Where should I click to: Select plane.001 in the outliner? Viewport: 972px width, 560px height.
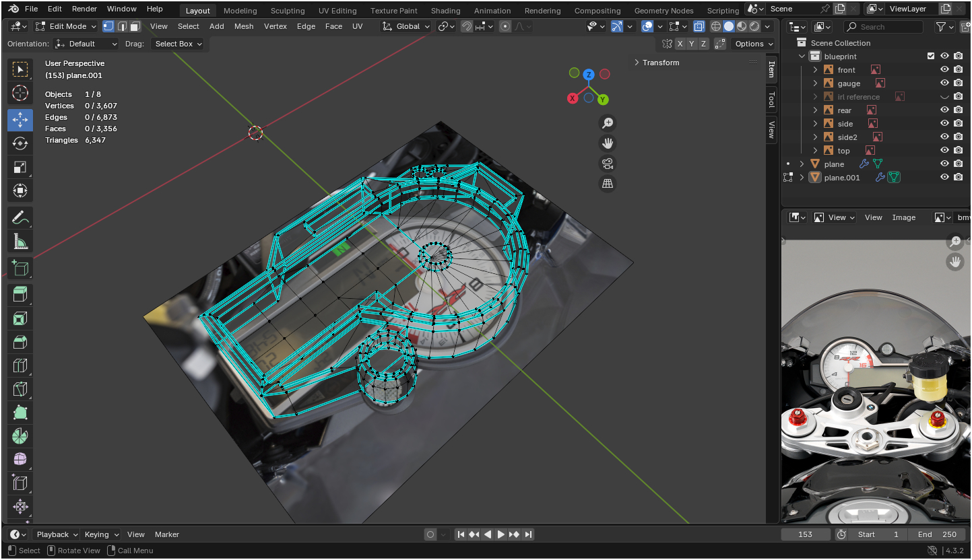tap(842, 178)
